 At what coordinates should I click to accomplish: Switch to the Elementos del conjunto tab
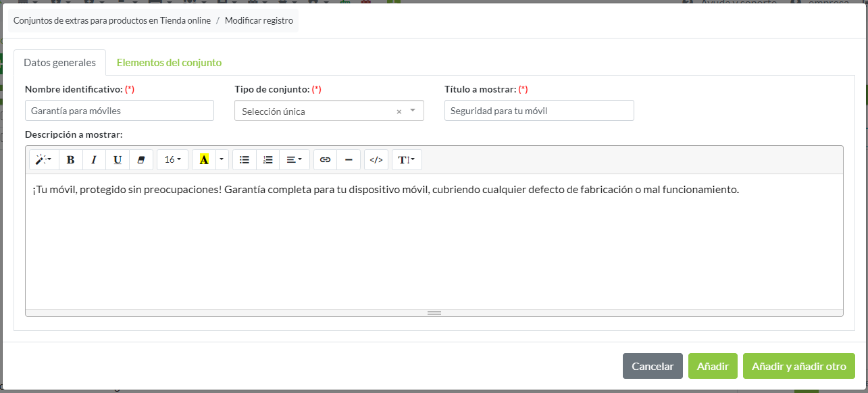pos(169,62)
